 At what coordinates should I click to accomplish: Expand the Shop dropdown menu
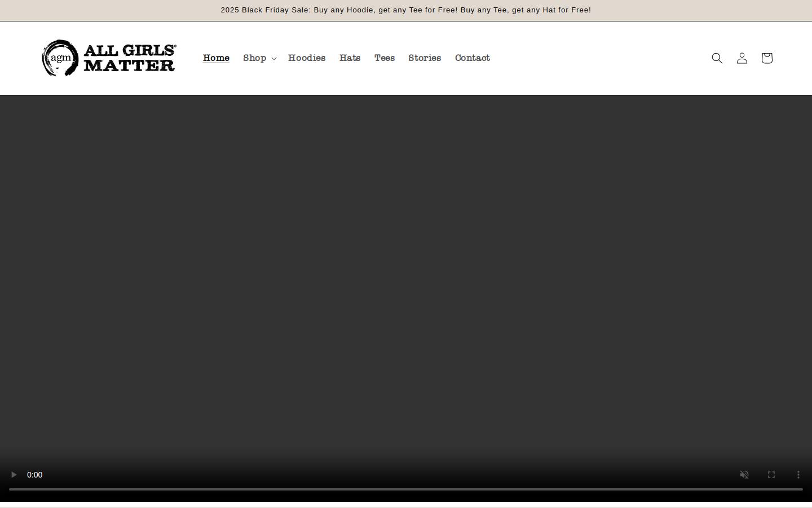259,58
